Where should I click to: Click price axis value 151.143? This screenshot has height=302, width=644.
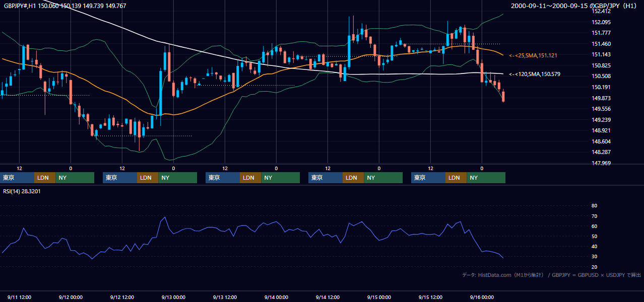click(602, 54)
